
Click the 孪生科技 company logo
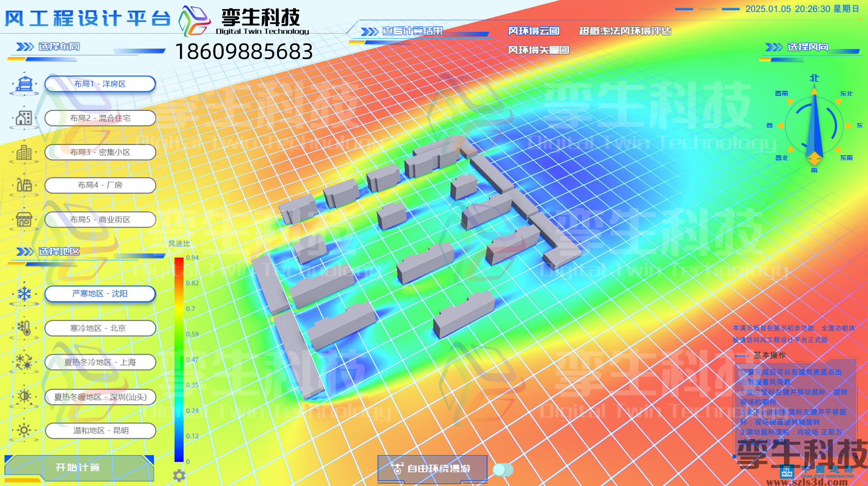(x=244, y=21)
